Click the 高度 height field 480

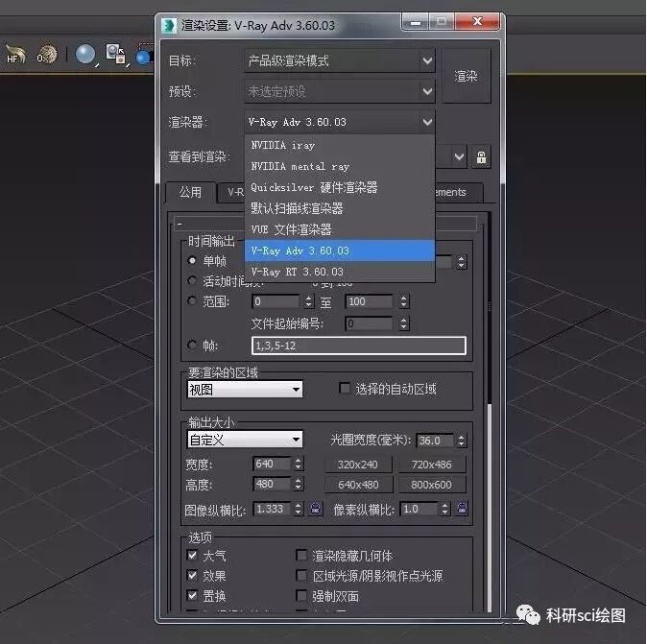coord(272,484)
